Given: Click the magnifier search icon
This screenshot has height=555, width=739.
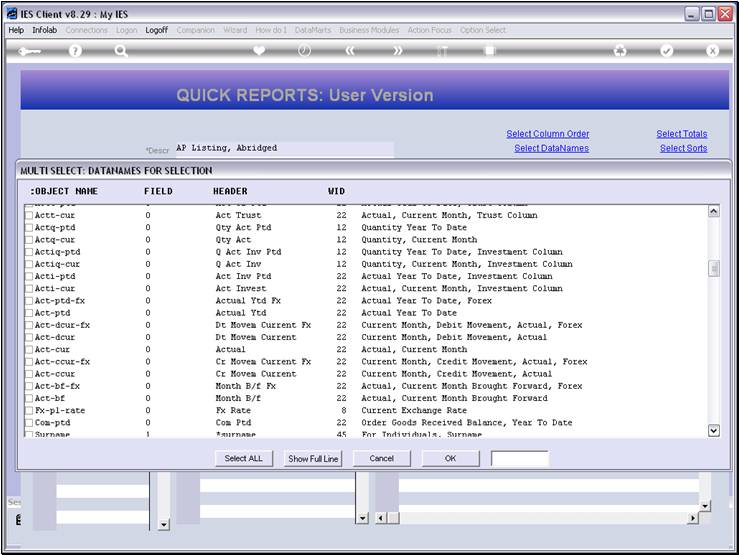Looking at the screenshot, I should [121, 51].
